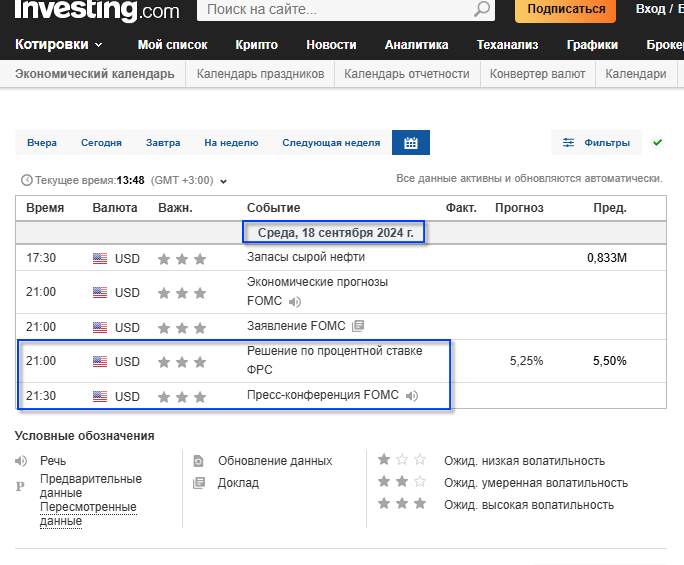Open the calendar date picker icon
The height and width of the screenshot is (565, 684).
(x=411, y=143)
